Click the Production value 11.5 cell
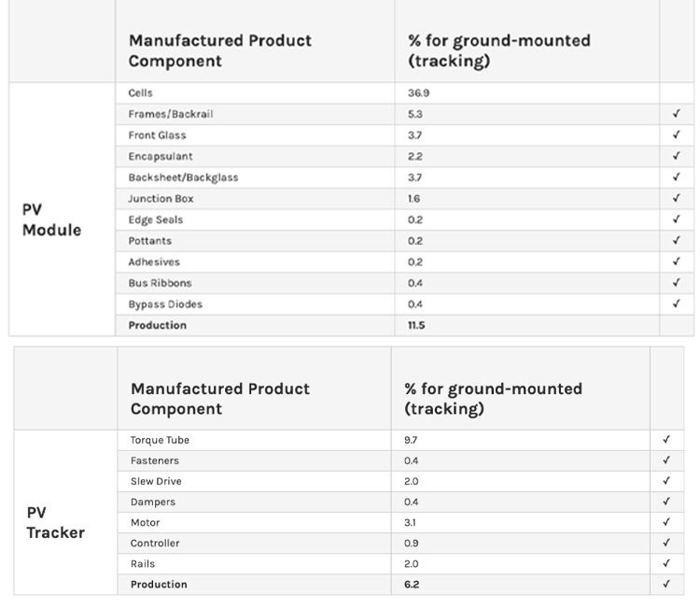Screen dimensions: 700x608 coord(526,325)
